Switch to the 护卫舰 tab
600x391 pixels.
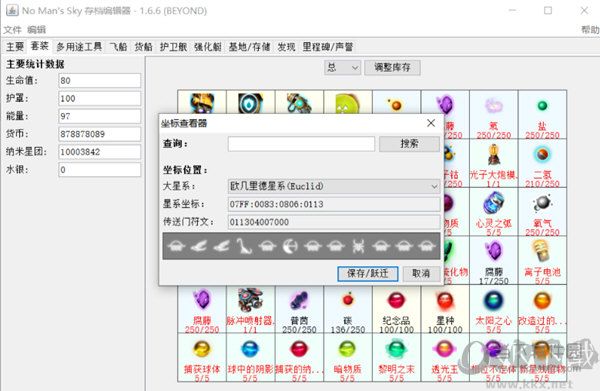click(173, 47)
